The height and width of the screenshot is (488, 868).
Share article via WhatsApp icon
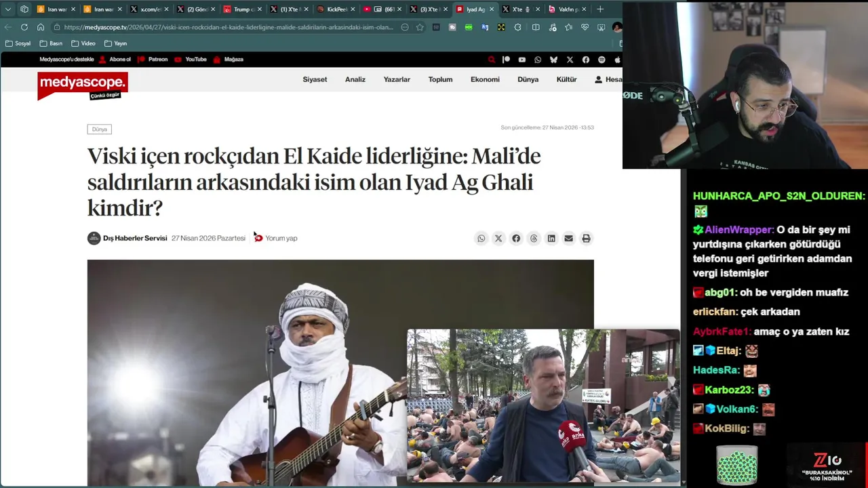click(x=481, y=239)
